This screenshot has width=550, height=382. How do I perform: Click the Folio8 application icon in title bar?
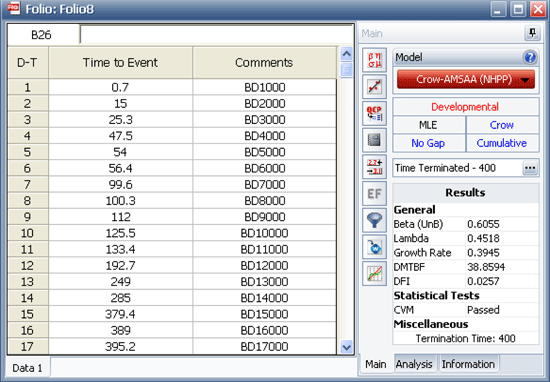[14, 8]
